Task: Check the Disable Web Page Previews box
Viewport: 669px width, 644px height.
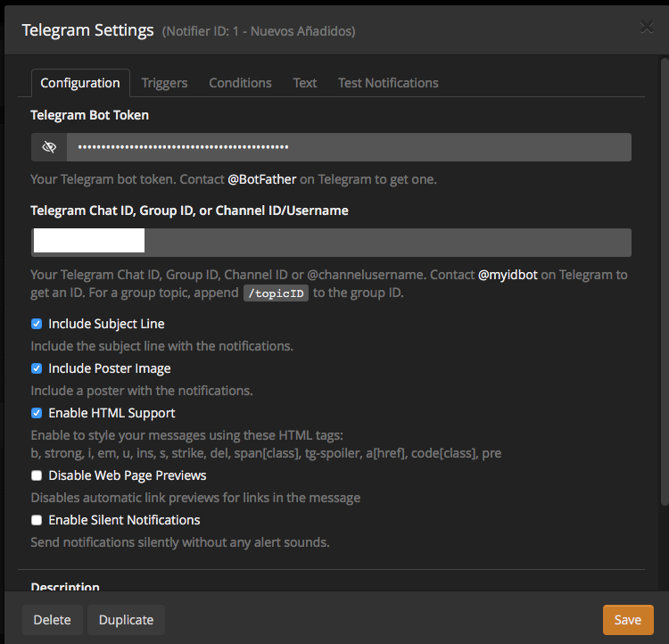Action: tap(37, 475)
